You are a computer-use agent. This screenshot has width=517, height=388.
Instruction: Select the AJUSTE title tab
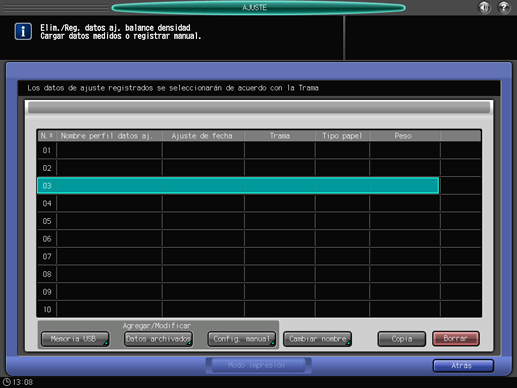pyautogui.click(x=258, y=7)
